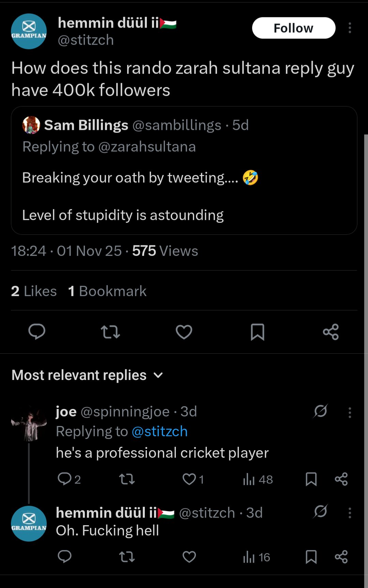Screen dimensions: 368x588
Task: Repost joe's reply
Action: 127,479
